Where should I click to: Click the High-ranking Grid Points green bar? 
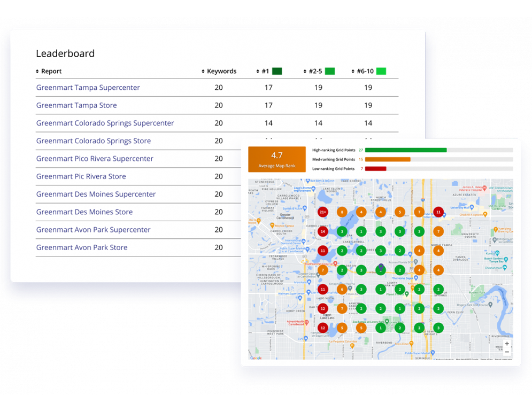point(406,150)
